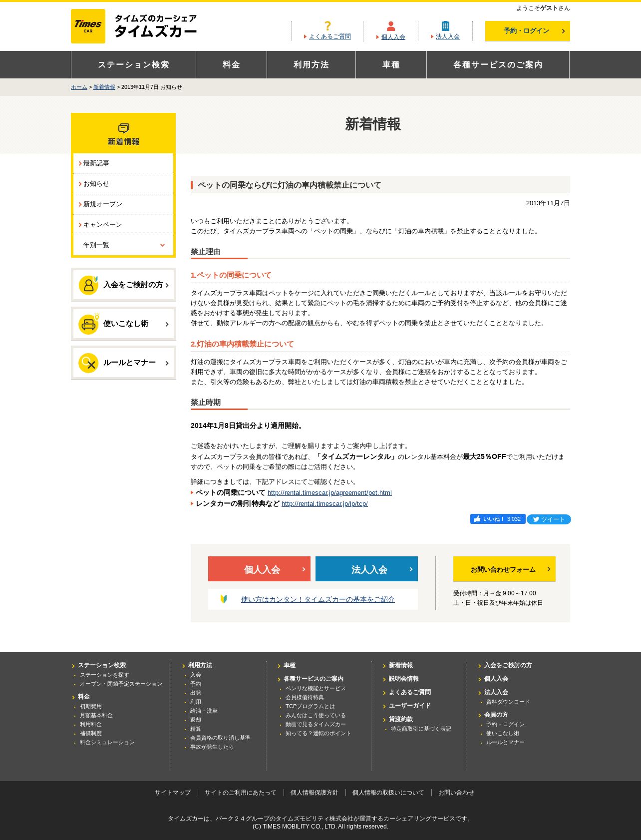Click footer link TCPプログラムとは
This screenshot has height=840, width=641.
pyautogui.click(x=310, y=707)
